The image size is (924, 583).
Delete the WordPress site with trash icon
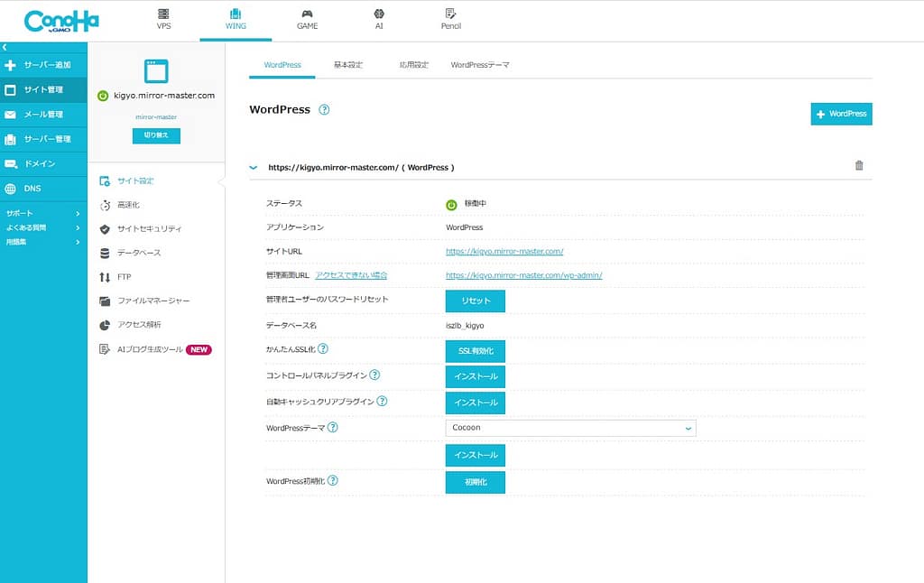coord(858,165)
